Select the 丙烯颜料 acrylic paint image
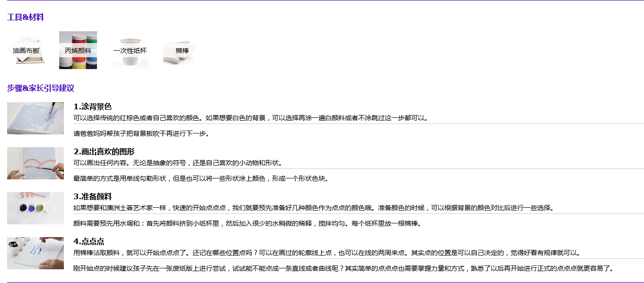 pos(78,50)
